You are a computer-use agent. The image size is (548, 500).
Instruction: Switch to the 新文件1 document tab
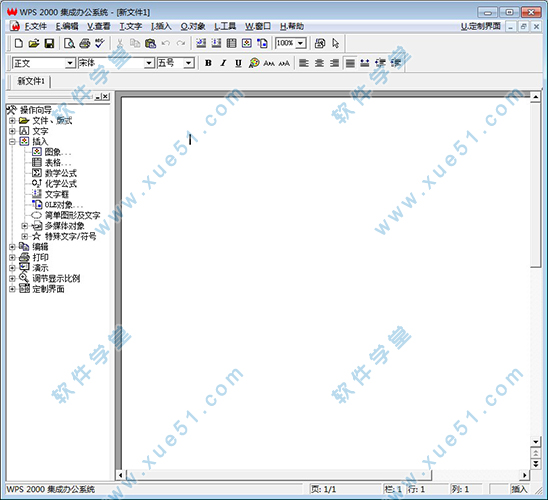(x=31, y=81)
